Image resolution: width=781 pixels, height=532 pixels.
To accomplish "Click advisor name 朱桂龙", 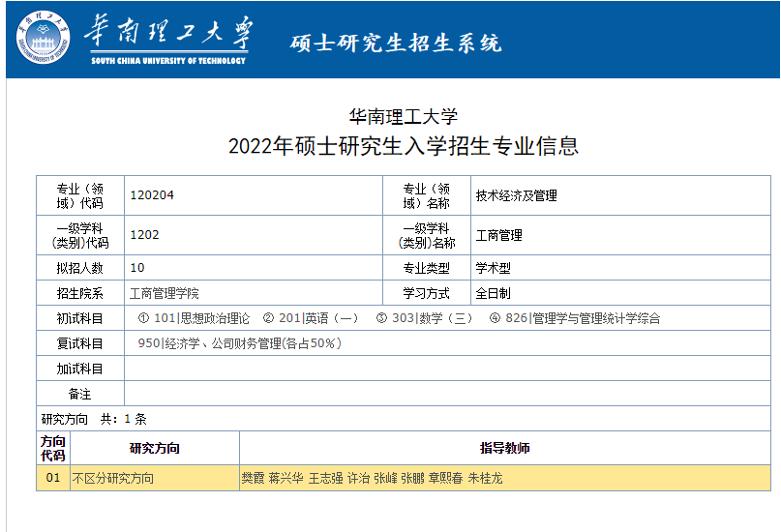I will pos(486,478).
